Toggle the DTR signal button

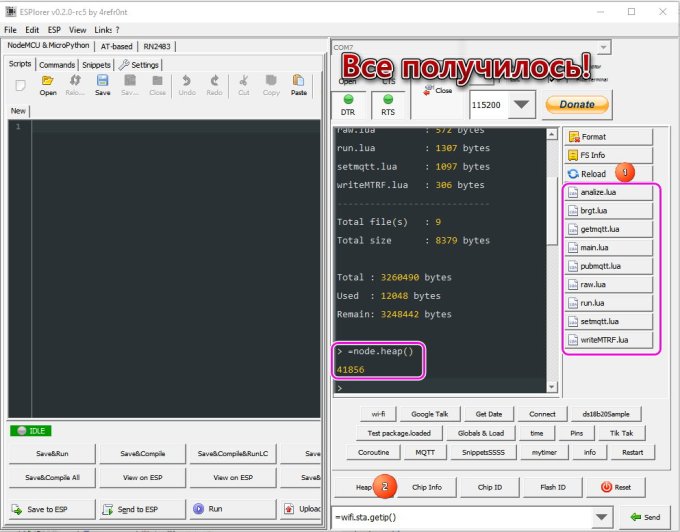pyautogui.click(x=347, y=105)
